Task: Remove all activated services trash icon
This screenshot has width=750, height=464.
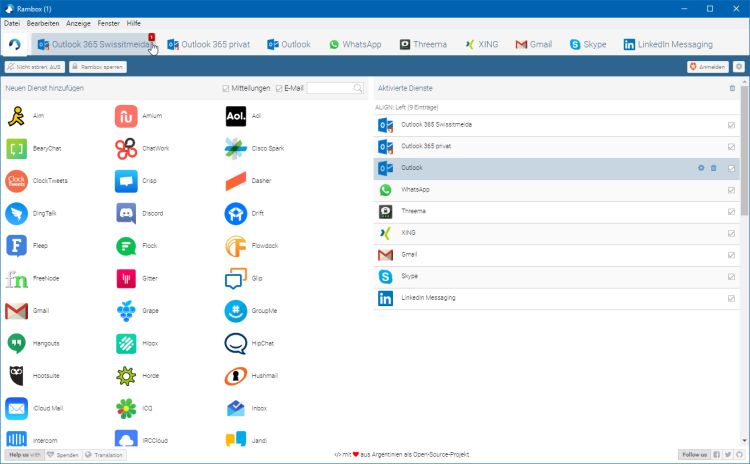Action: (x=732, y=88)
